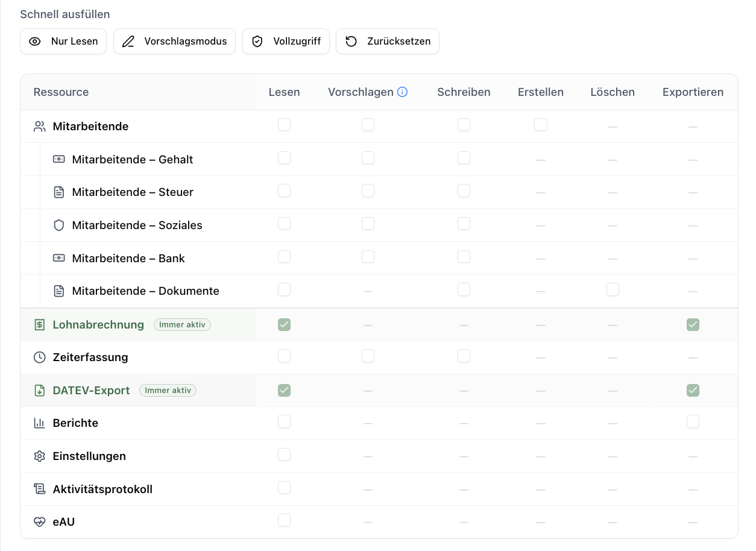Toggle Schreiben for Zeiterfassung
The width and height of the screenshot is (756, 551).
[x=464, y=356]
